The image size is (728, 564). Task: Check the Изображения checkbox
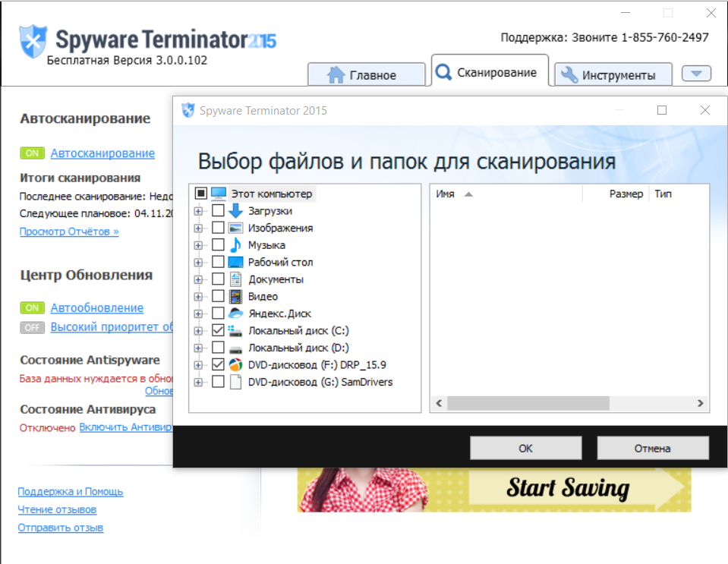point(218,228)
